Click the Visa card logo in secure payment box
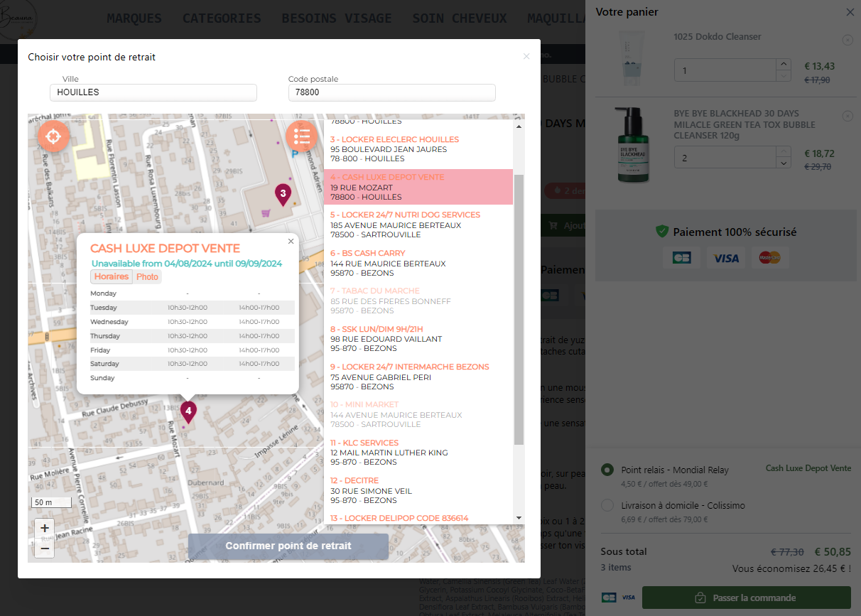This screenshot has height=616, width=861. pos(726,258)
